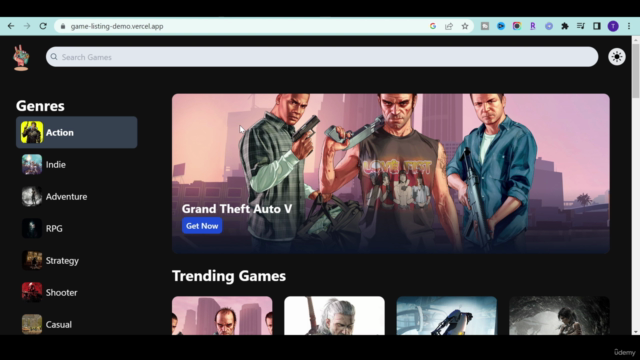Viewport: 640px width, 360px height.
Task: Open the browser extensions puzzle icon
Action: pos(564,26)
